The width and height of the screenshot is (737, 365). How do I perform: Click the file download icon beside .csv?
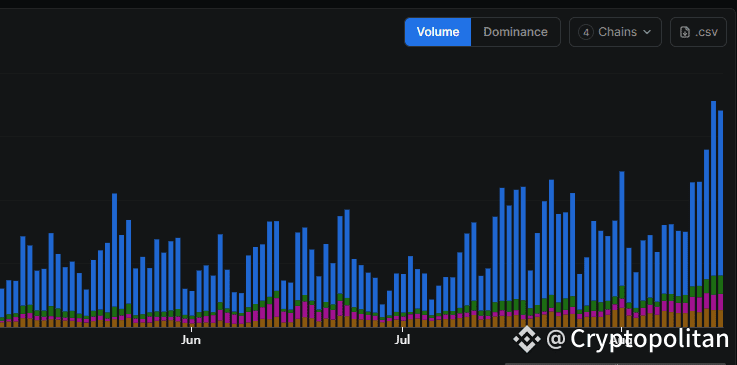click(685, 32)
